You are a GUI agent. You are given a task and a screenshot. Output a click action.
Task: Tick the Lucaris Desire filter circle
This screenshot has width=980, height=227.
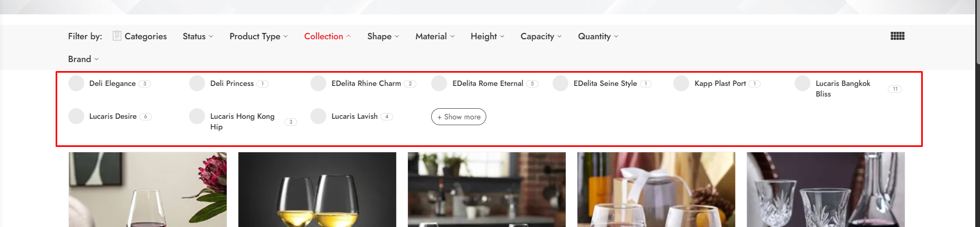76,116
